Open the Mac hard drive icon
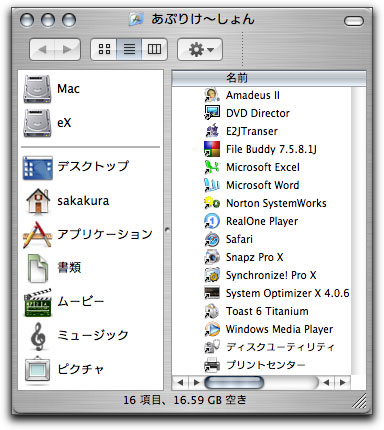This screenshot has width=384, height=430. (x=37, y=89)
